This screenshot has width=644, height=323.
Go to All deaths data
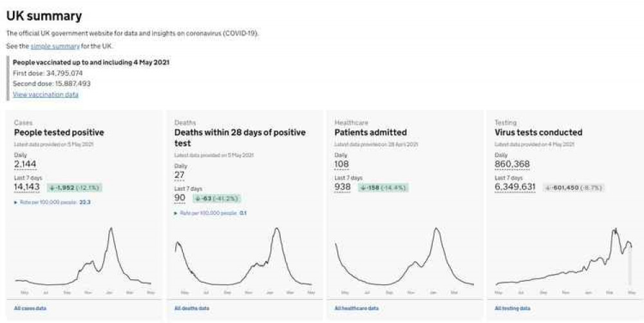191,308
